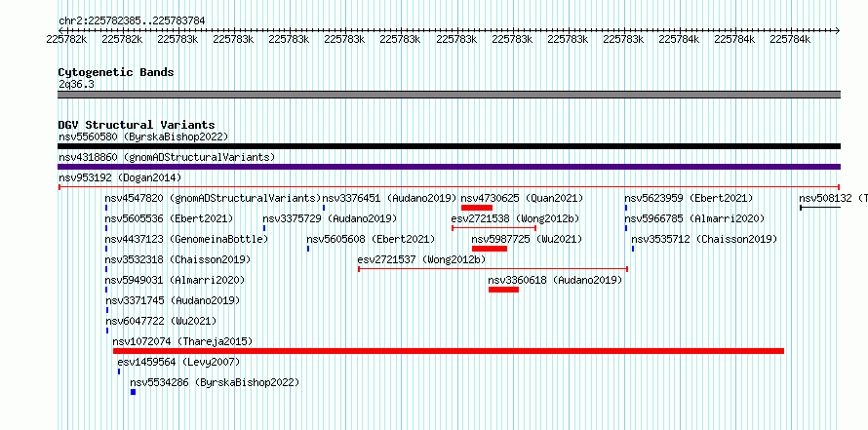The width and height of the screenshot is (868, 430).
Task: Select the thick red nsv1072074 variant bar
Action: point(449,351)
